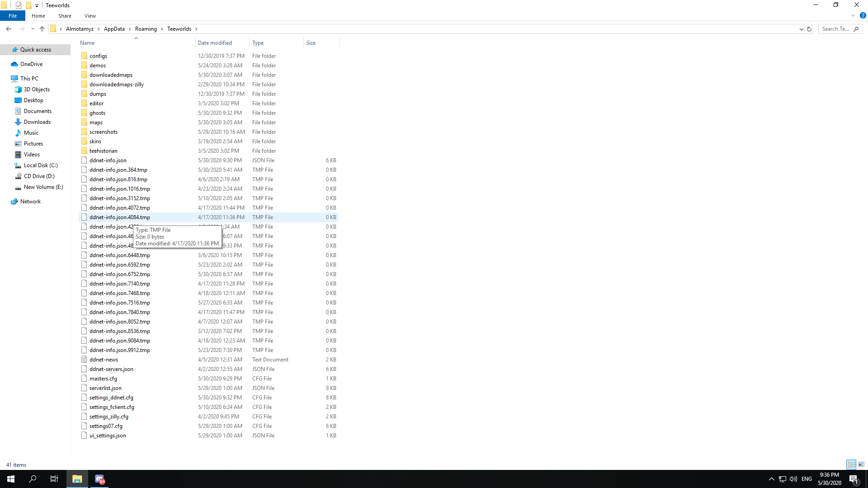Sort by the Type column header
The width and height of the screenshot is (868, 488).
[277, 43]
